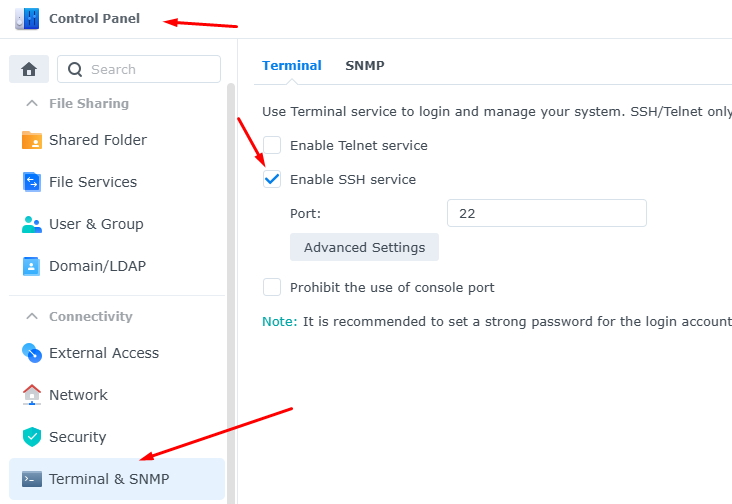
Task: Select the Terminal tab
Action: (x=292, y=65)
